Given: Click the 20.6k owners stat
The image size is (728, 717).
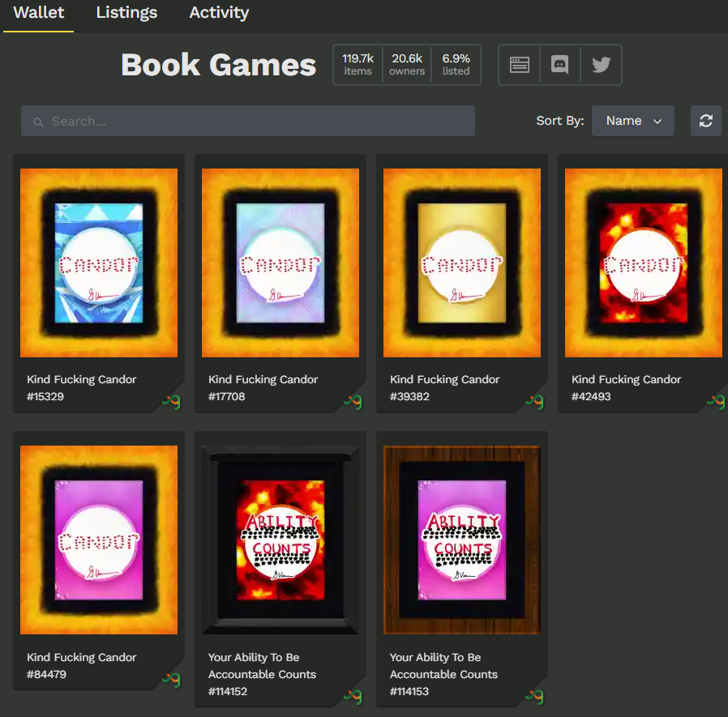Looking at the screenshot, I should [407, 65].
